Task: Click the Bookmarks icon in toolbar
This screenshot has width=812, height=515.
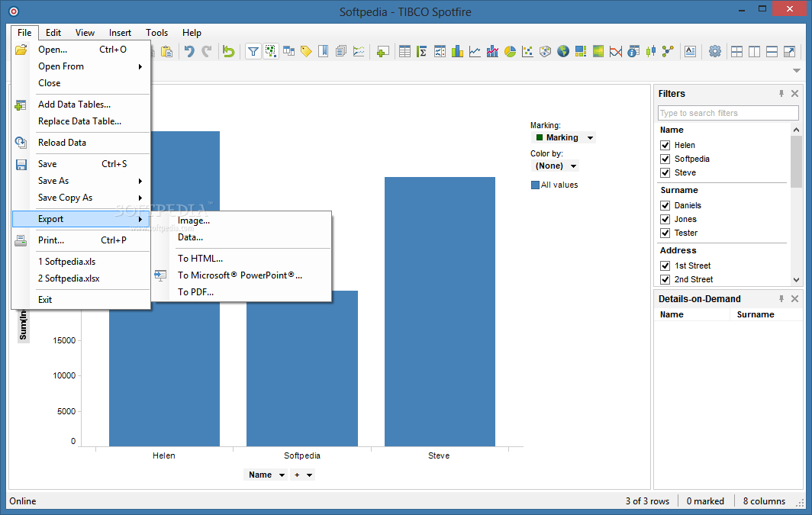Action: (x=323, y=51)
